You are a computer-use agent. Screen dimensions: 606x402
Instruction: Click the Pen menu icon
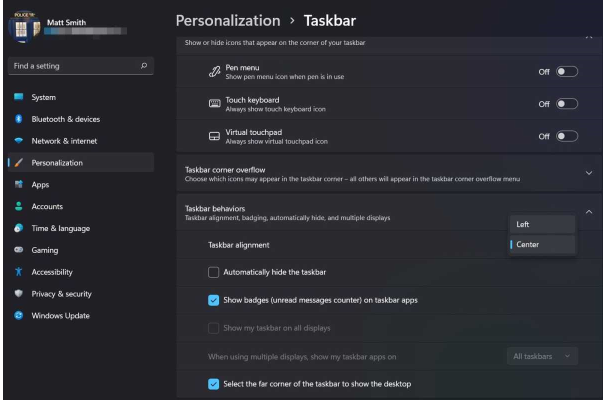point(215,72)
